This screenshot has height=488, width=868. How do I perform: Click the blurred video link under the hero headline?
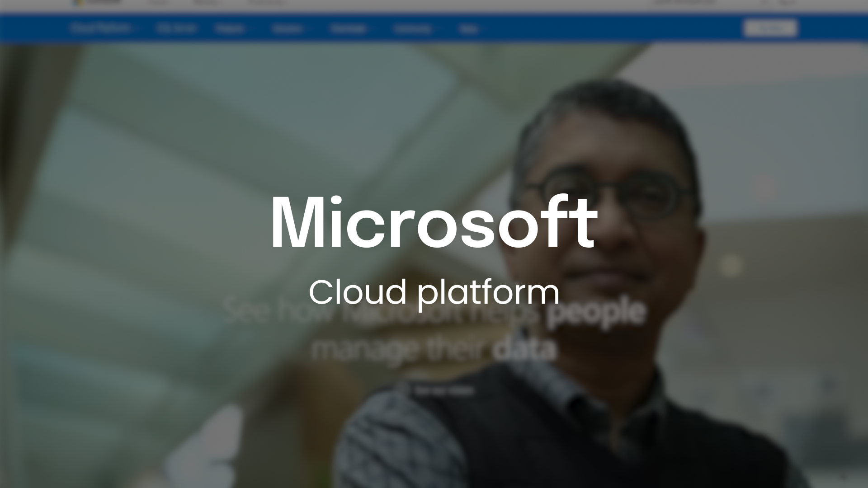point(444,391)
